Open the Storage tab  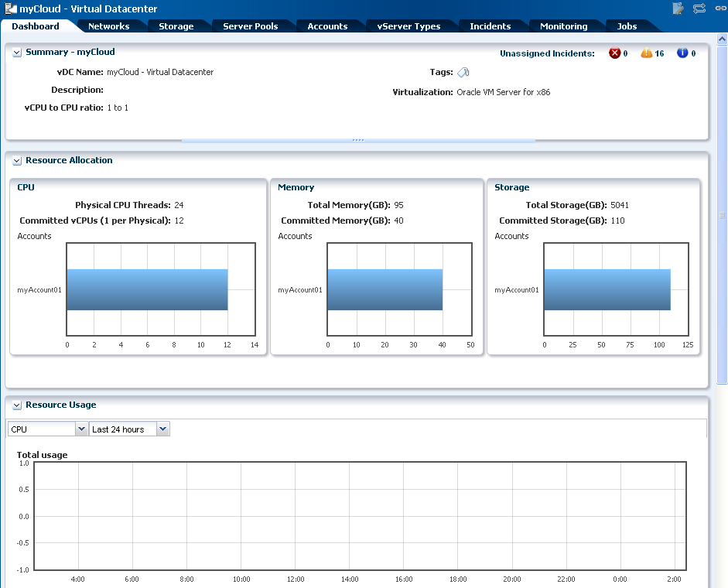click(x=176, y=26)
